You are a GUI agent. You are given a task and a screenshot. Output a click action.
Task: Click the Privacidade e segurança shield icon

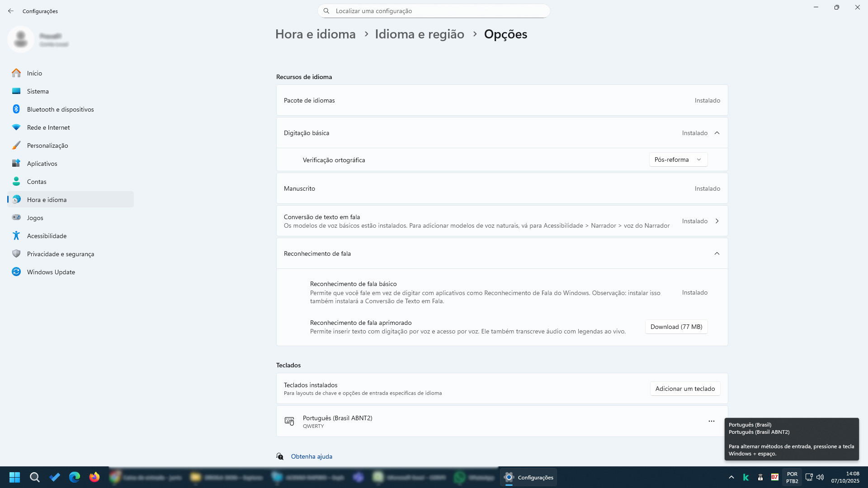(x=16, y=254)
